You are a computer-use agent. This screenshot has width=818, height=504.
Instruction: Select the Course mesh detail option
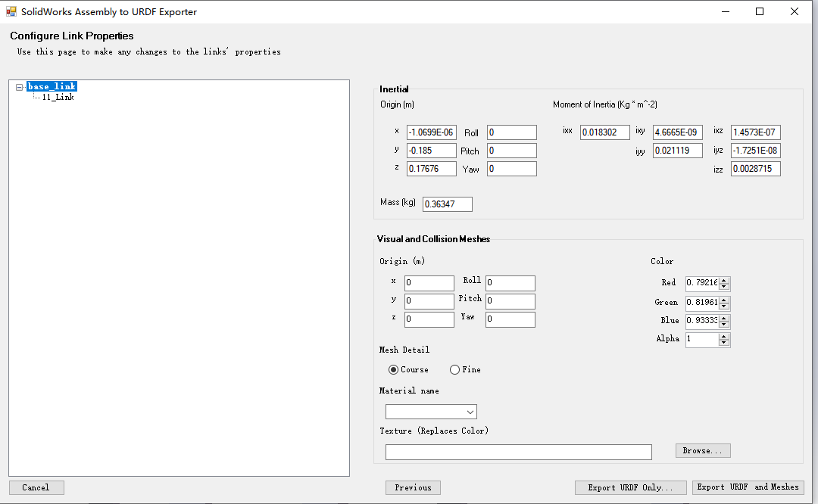[392, 369]
